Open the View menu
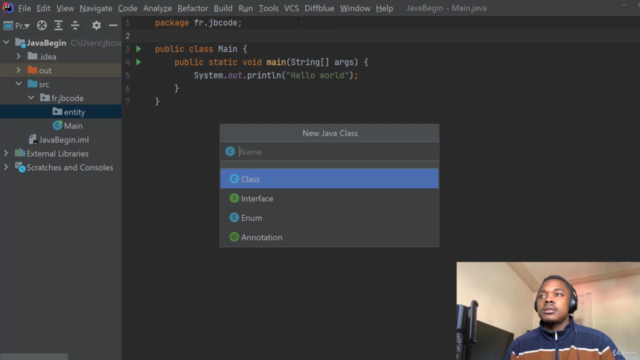This screenshot has height=360, width=640. coord(65,8)
